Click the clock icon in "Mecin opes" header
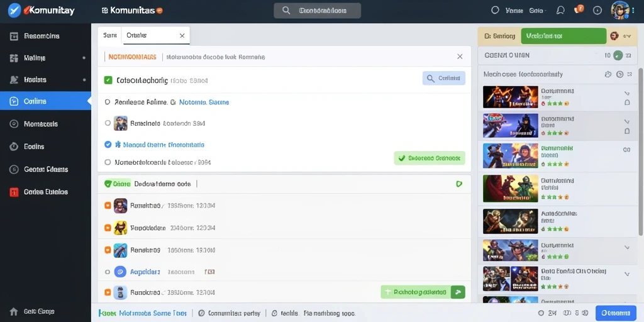Image resolution: width=644 pixels, height=322 pixels. pyautogui.click(x=619, y=74)
